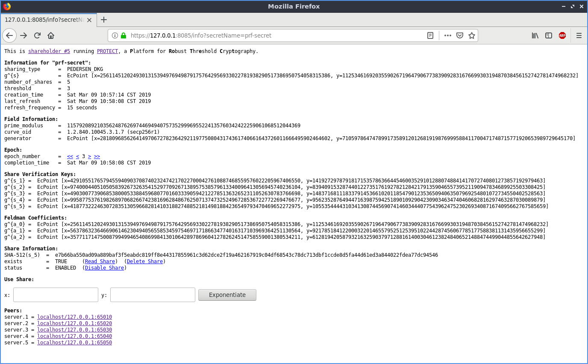This screenshot has width=588, height=364.
Task: Click the creation_time date value
Action: point(109,95)
